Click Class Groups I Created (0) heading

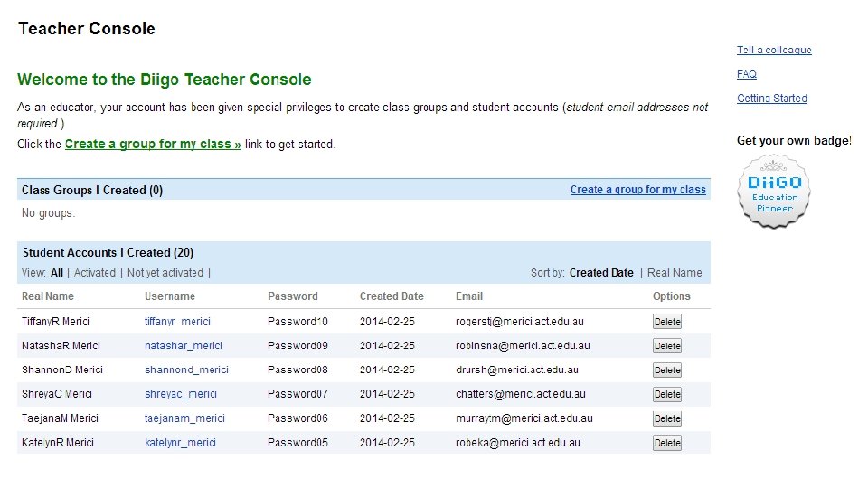coord(92,191)
